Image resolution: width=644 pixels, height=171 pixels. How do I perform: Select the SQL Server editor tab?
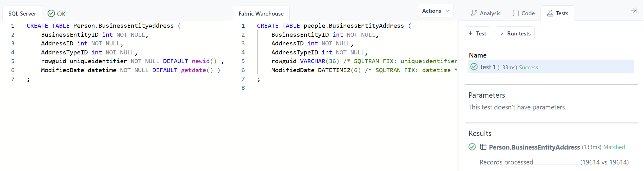22,14
